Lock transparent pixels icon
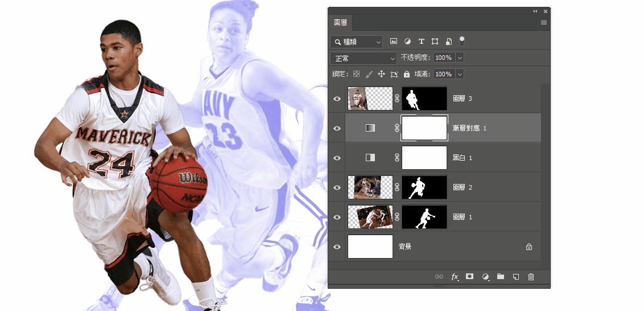This screenshot has height=311, width=644. click(357, 74)
